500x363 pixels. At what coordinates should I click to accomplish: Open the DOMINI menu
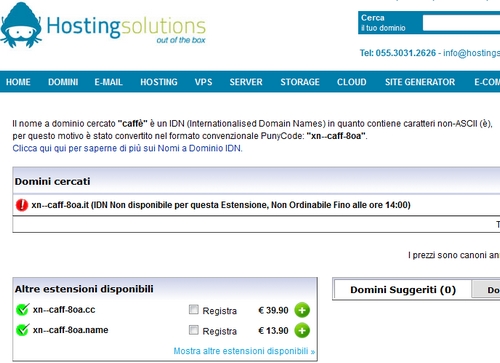click(63, 82)
